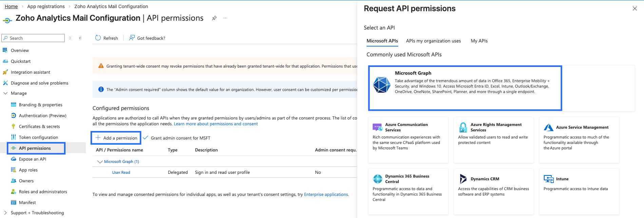Click the pin icon beside page title
The image size is (644, 218).
pos(214,18)
